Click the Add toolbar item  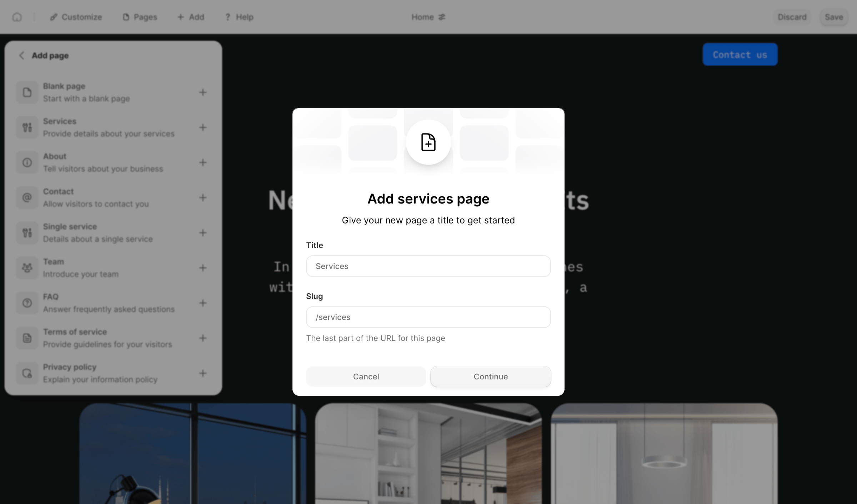(191, 17)
